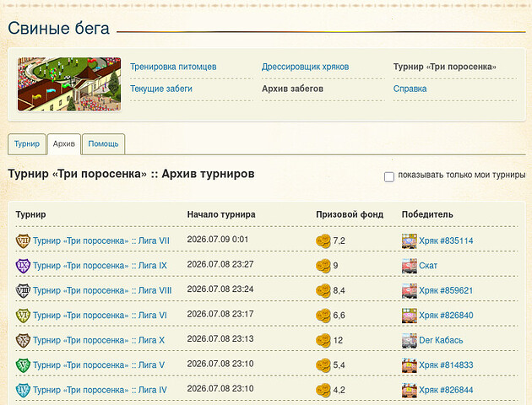Open the Тренировка питомцев link
532x405 pixels.
click(173, 67)
